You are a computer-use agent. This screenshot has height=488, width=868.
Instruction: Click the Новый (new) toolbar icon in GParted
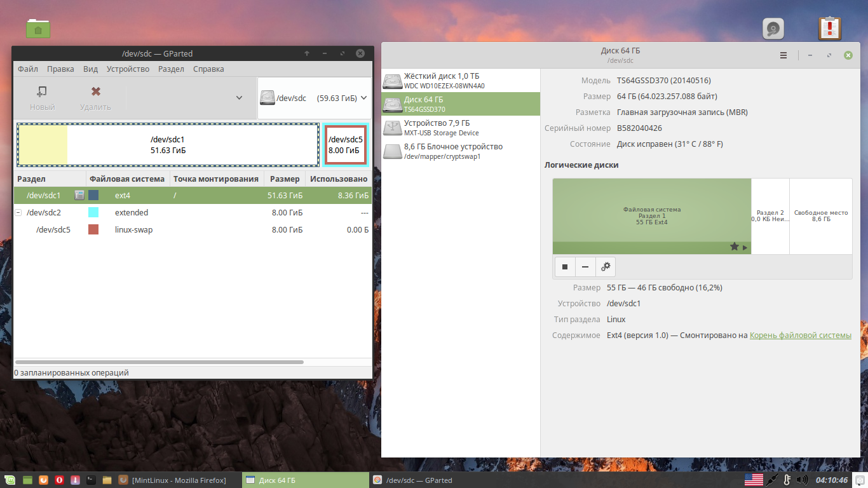pyautogui.click(x=42, y=92)
